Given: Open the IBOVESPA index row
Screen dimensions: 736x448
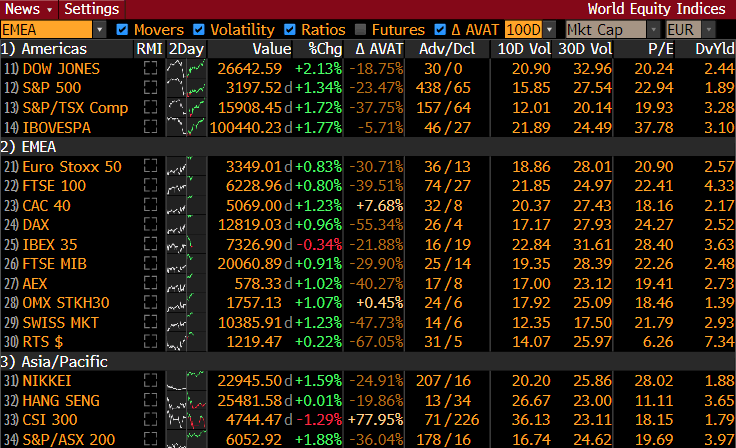Looking at the screenshot, I should coord(56,127).
